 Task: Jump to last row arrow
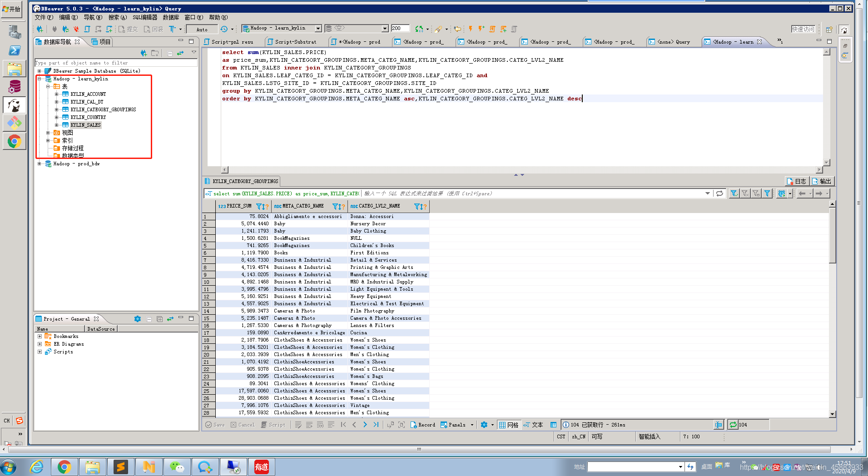coord(376,425)
